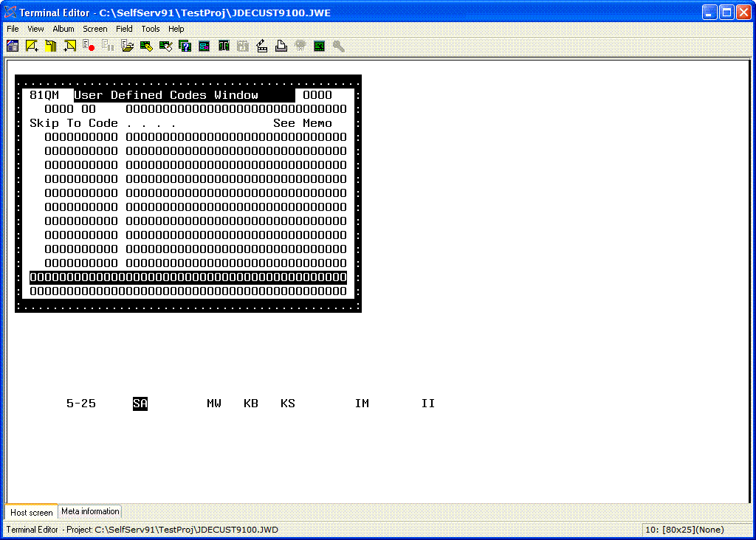Click the Terminal Editor title bar app icon

pyautogui.click(x=10, y=12)
